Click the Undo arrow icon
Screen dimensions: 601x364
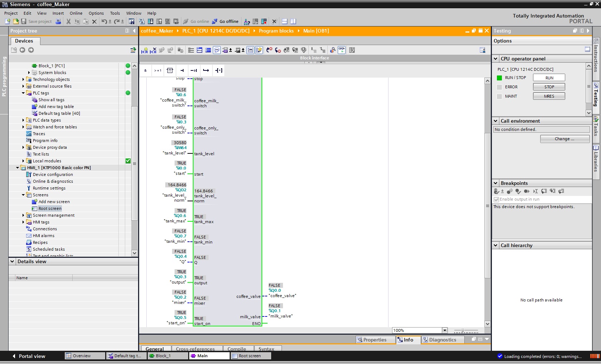[x=104, y=21]
